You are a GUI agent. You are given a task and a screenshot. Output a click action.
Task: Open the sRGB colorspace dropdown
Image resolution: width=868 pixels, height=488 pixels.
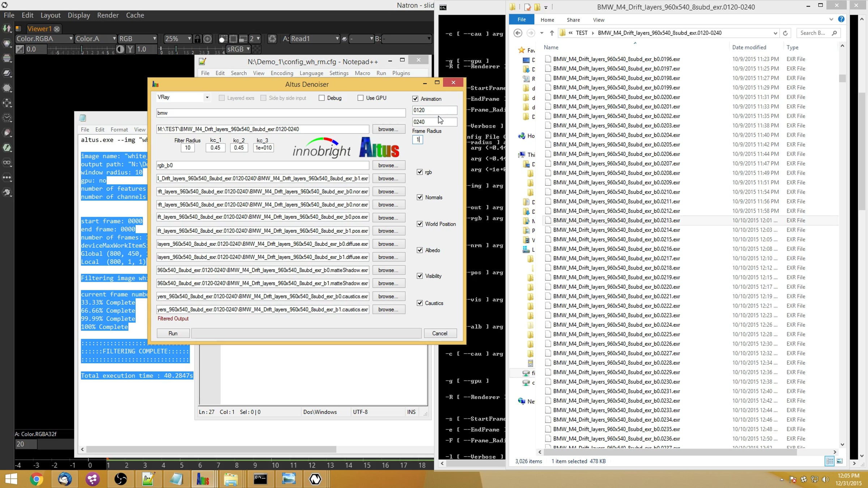click(x=238, y=49)
